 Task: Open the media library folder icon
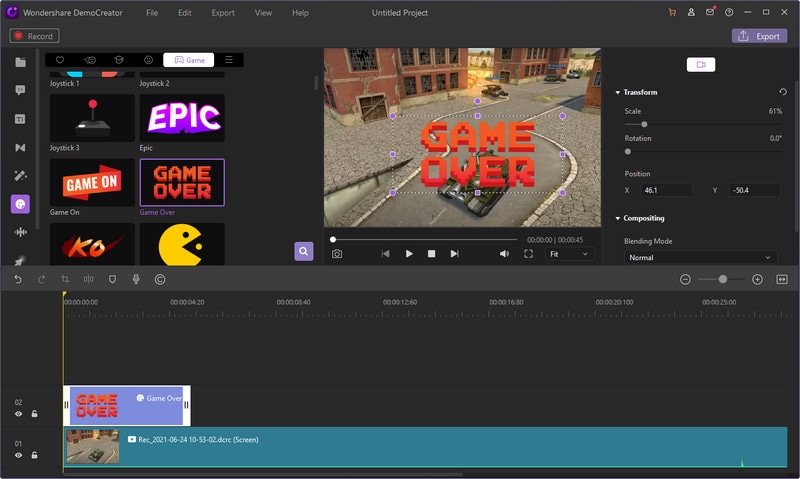pos(20,62)
